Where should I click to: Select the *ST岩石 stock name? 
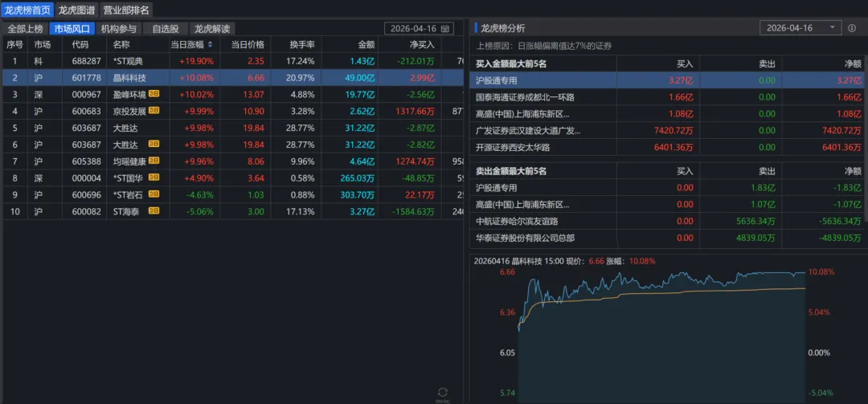[129, 194]
